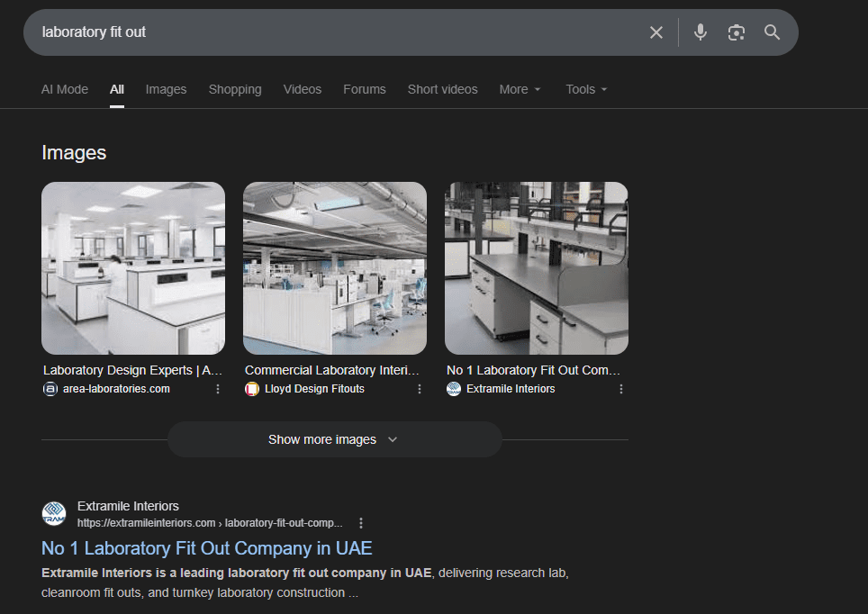The height and width of the screenshot is (614, 868).
Task: Click Extramile Interiors site name in result
Action: (128, 506)
